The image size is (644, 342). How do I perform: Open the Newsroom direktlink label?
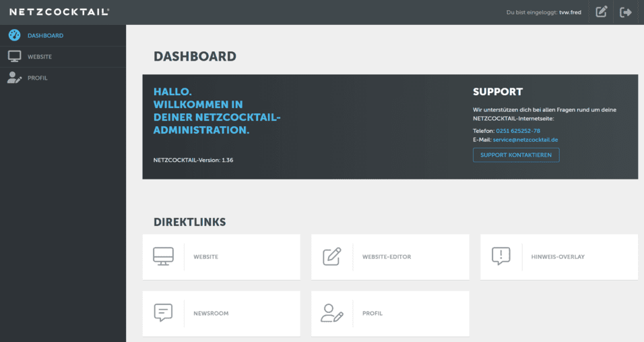tap(211, 314)
